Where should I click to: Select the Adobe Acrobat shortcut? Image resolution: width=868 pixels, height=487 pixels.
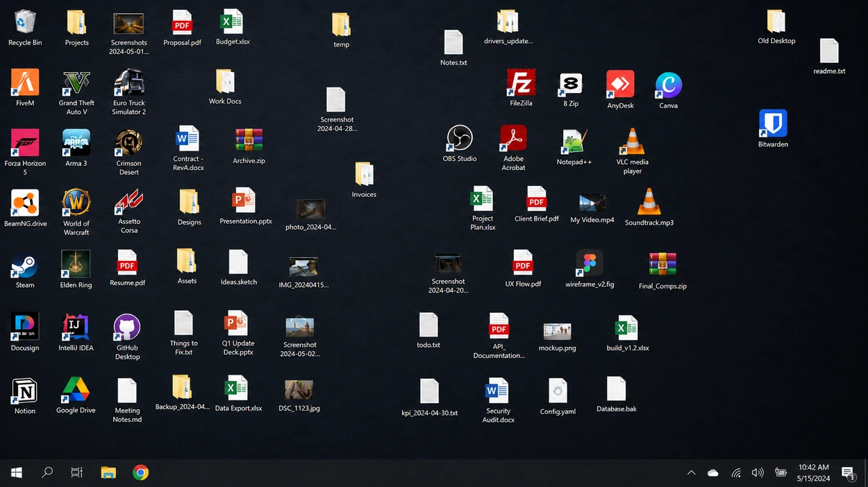(513, 138)
